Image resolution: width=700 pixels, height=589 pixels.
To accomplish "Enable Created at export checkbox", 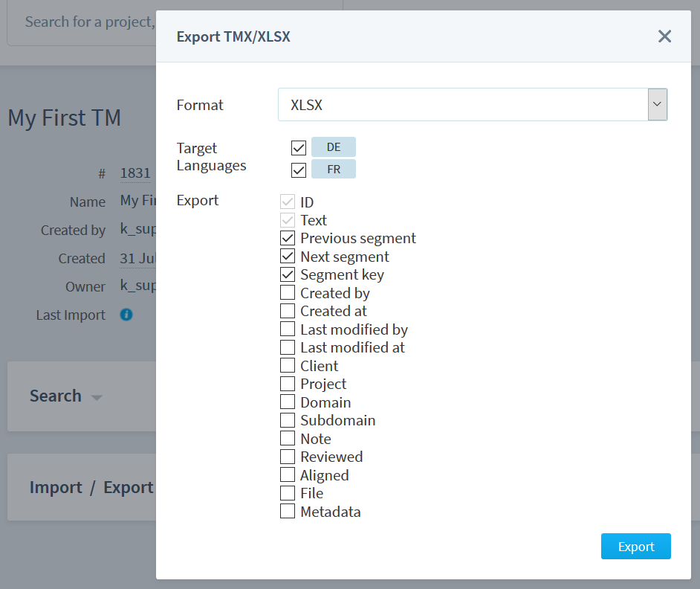I will coord(288,311).
